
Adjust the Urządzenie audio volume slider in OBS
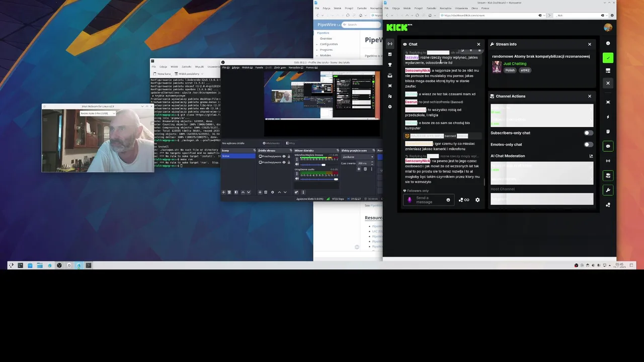coord(318,179)
